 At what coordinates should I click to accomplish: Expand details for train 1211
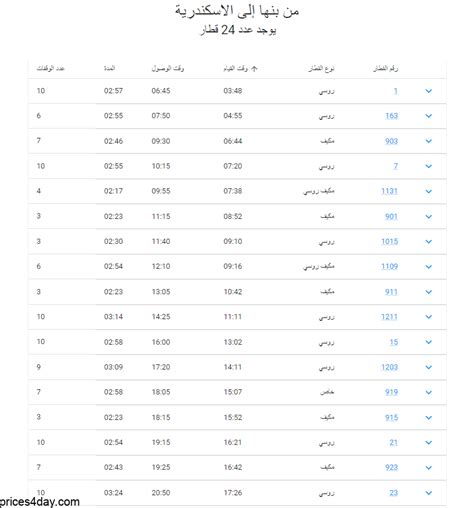click(428, 317)
